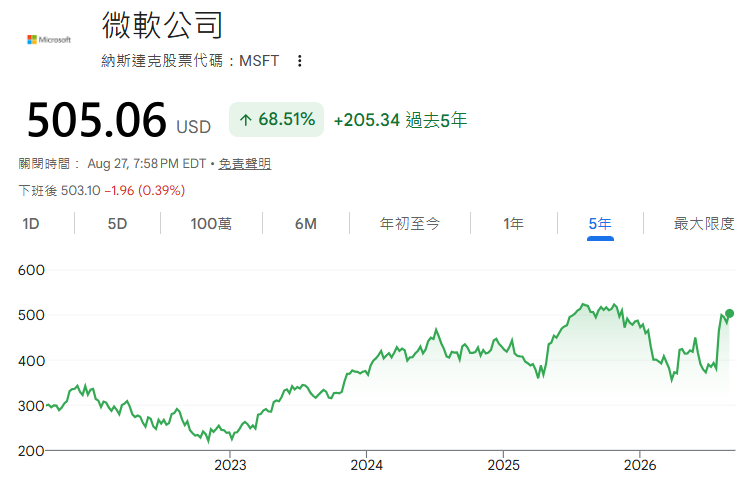
Task: Click the 微軟公司 company title
Action: pos(163,25)
